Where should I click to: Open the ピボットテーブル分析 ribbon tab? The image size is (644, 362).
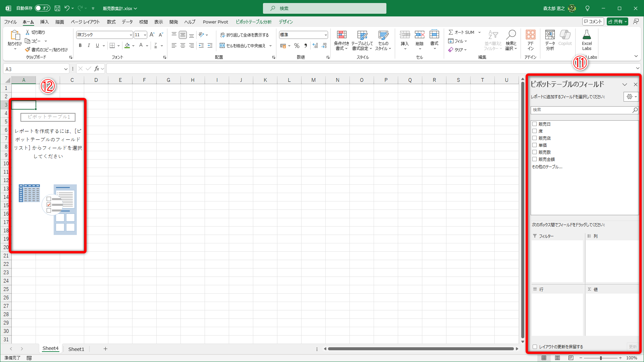pyautogui.click(x=254, y=22)
